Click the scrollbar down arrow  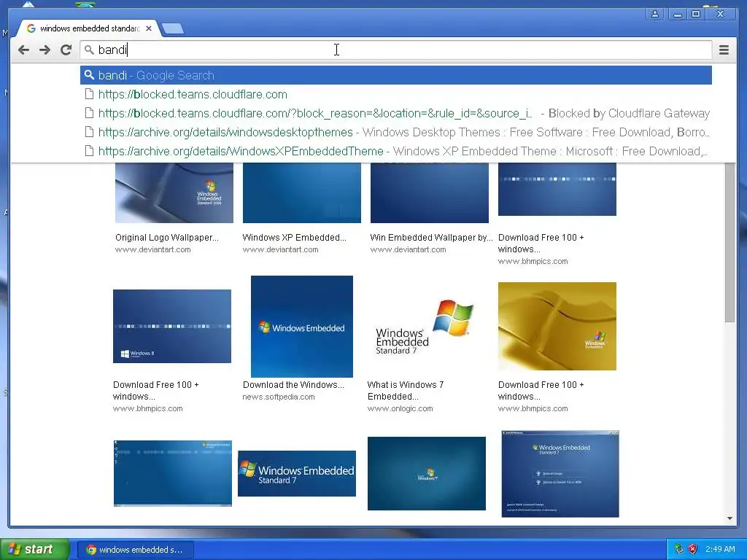click(729, 518)
